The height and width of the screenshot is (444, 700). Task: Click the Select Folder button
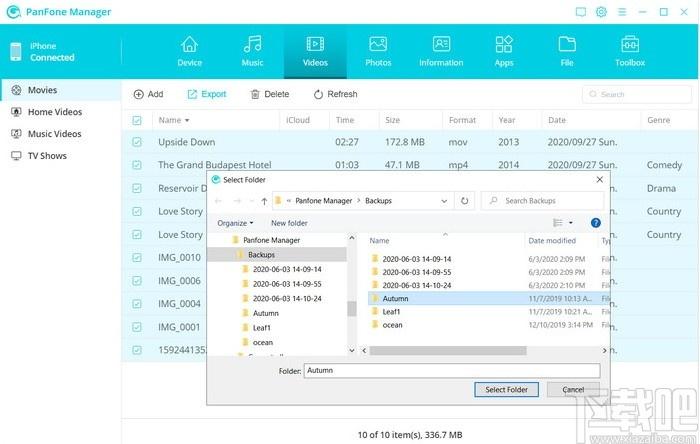506,390
